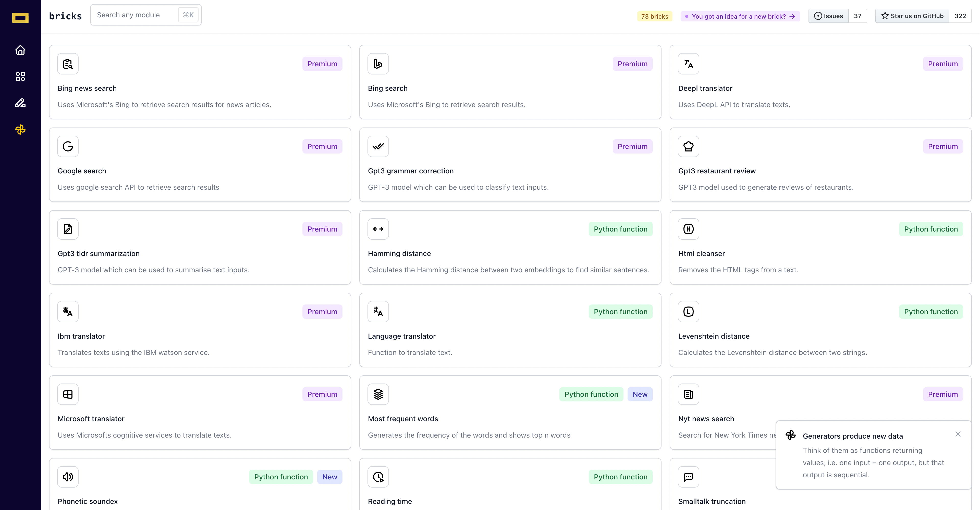This screenshot has width=980, height=510.
Task: Click the Google search G icon
Action: tap(68, 146)
